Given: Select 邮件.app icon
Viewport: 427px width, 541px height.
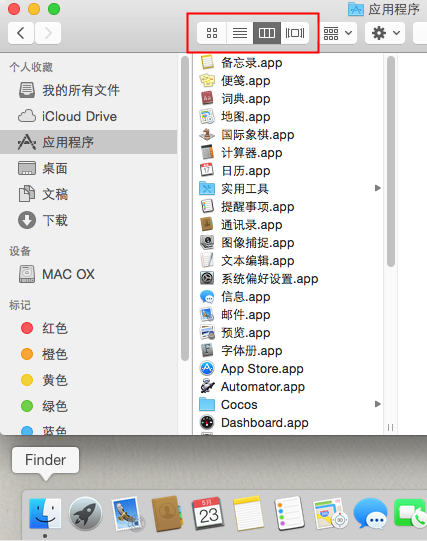Looking at the screenshot, I should [x=207, y=314].
